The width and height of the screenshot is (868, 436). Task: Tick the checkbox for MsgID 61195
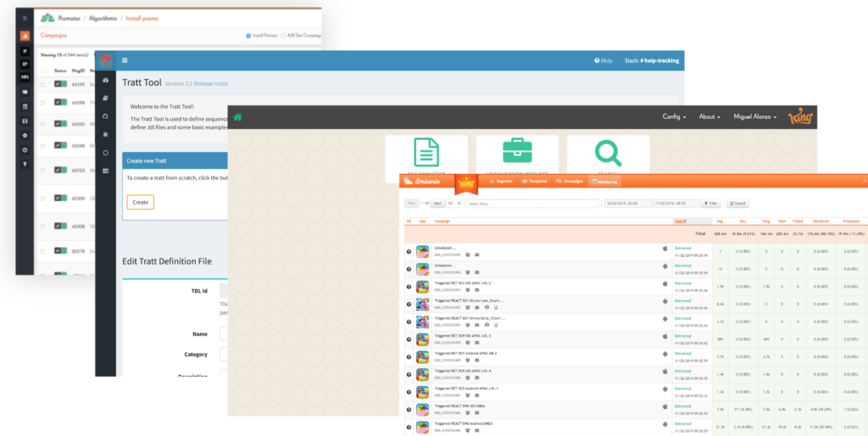(42, 84)
